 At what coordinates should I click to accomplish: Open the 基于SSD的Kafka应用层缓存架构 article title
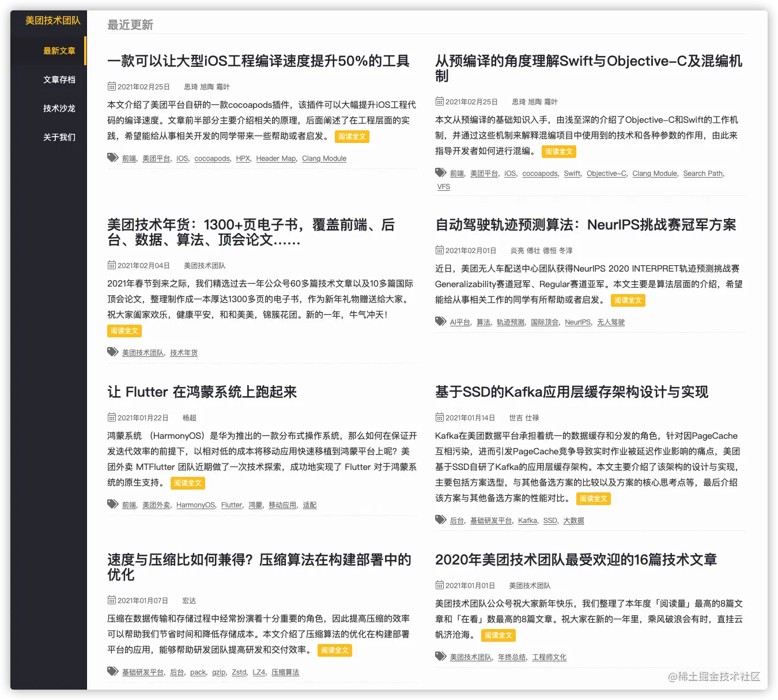click(572, 392)
